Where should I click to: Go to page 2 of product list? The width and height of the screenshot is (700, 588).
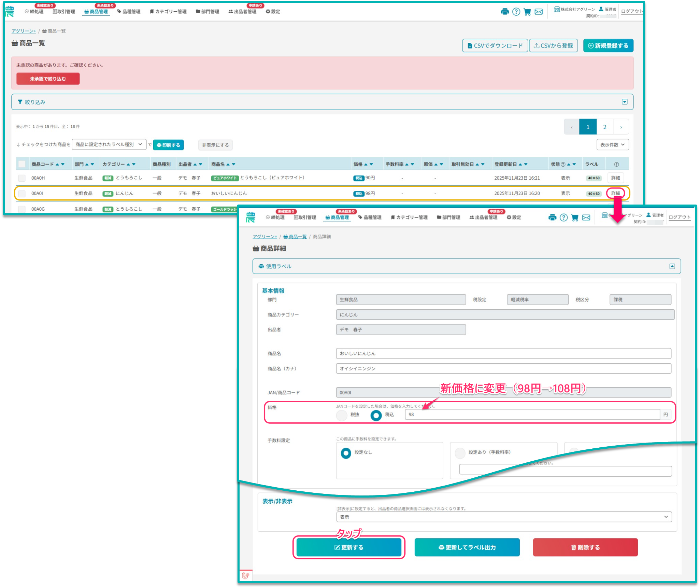(604, 127)
